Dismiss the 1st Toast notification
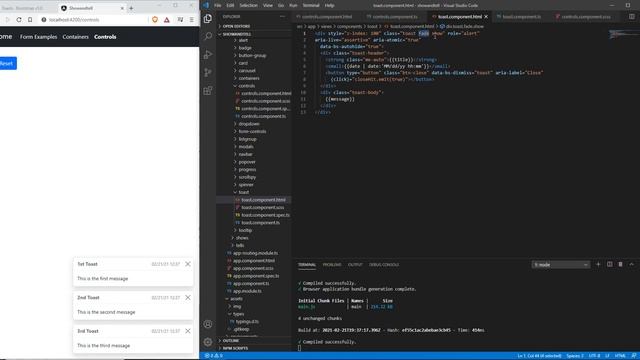 pyautogui.click(x=188, y=264)
